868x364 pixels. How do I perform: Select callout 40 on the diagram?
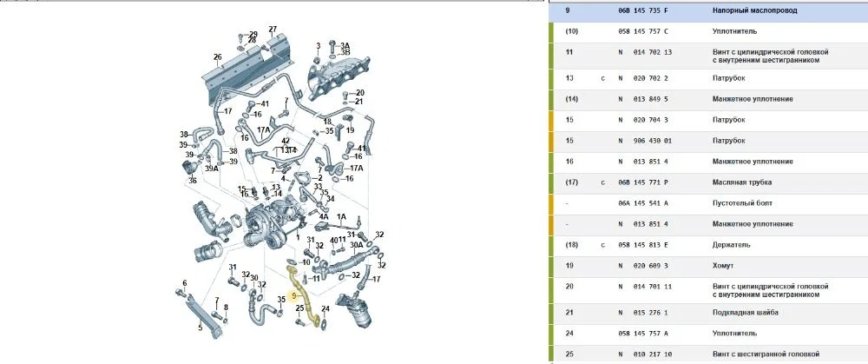click(x=333, y=240)
